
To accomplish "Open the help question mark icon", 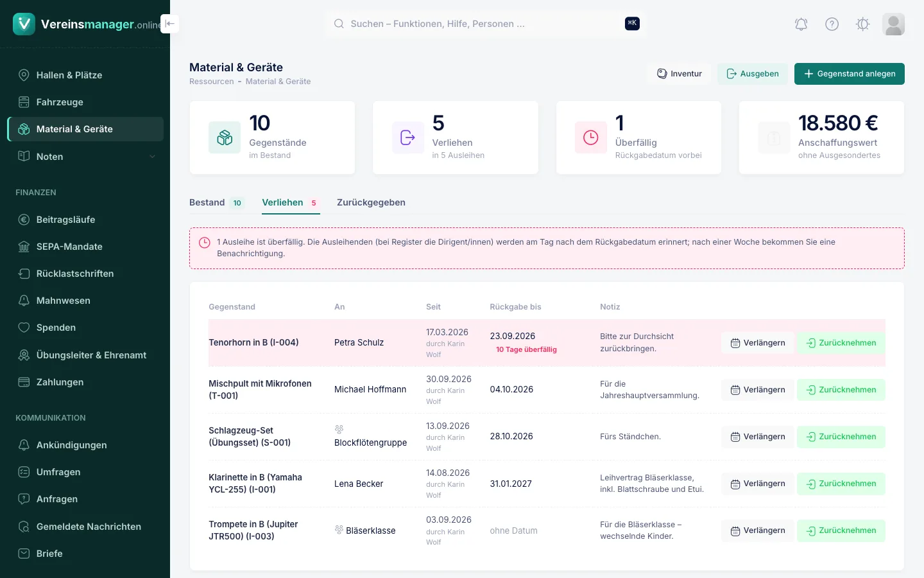I will click(832, 24).
